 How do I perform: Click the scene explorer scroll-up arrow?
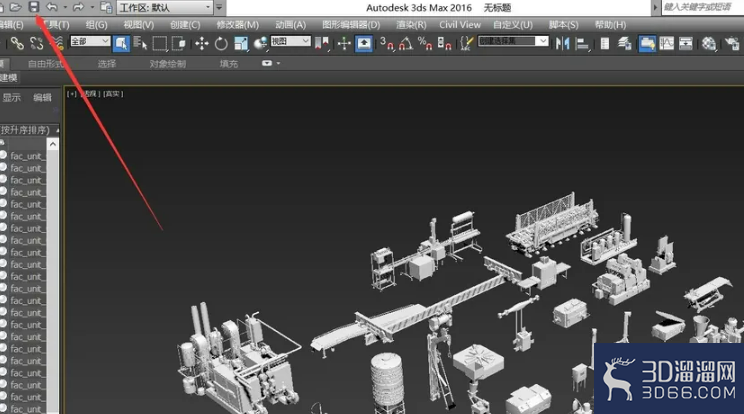53,144
